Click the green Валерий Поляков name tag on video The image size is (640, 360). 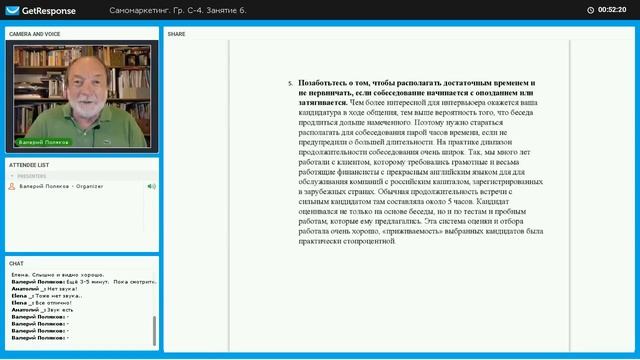[43, 142]
